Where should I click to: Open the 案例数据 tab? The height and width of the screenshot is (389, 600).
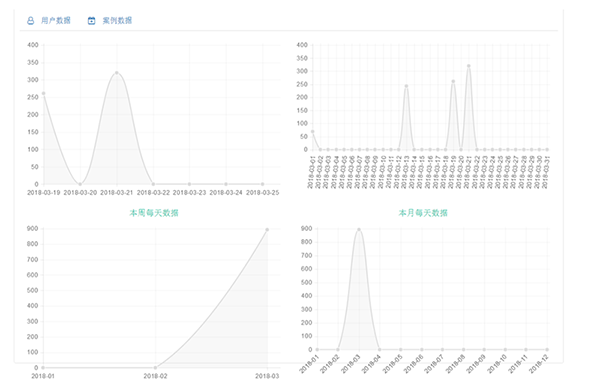tap(117, 21)
